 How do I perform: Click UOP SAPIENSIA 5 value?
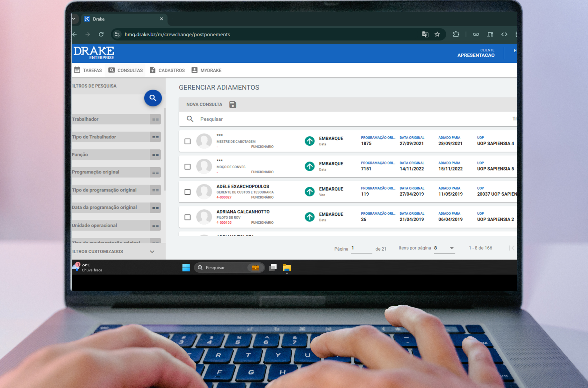pos(495,169)
